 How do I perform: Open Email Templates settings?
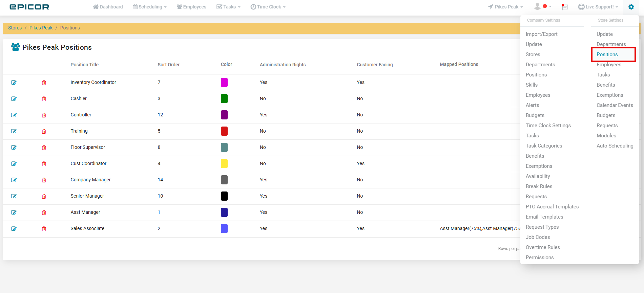(544, 217)
